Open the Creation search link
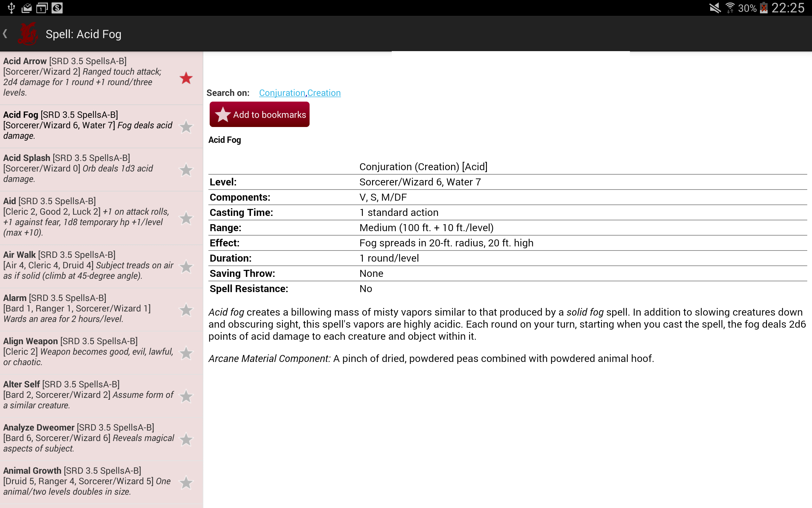This screenshot has height=508, width=812. coord(324,93)
